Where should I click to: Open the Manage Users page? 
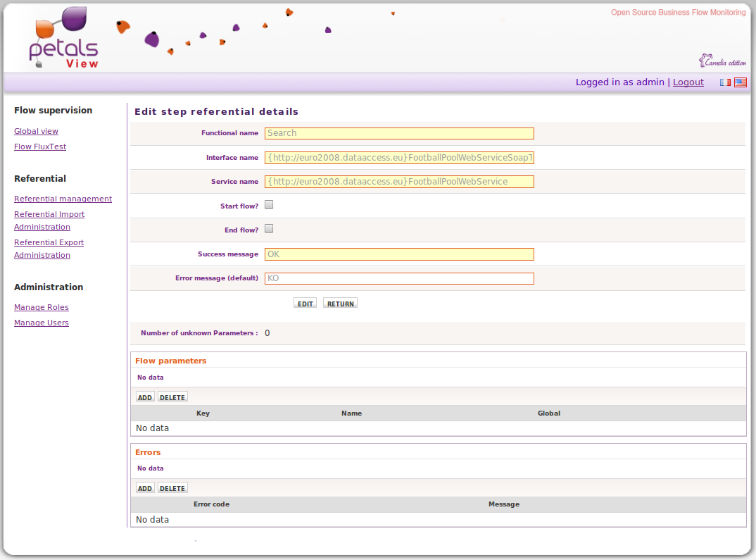42,323
